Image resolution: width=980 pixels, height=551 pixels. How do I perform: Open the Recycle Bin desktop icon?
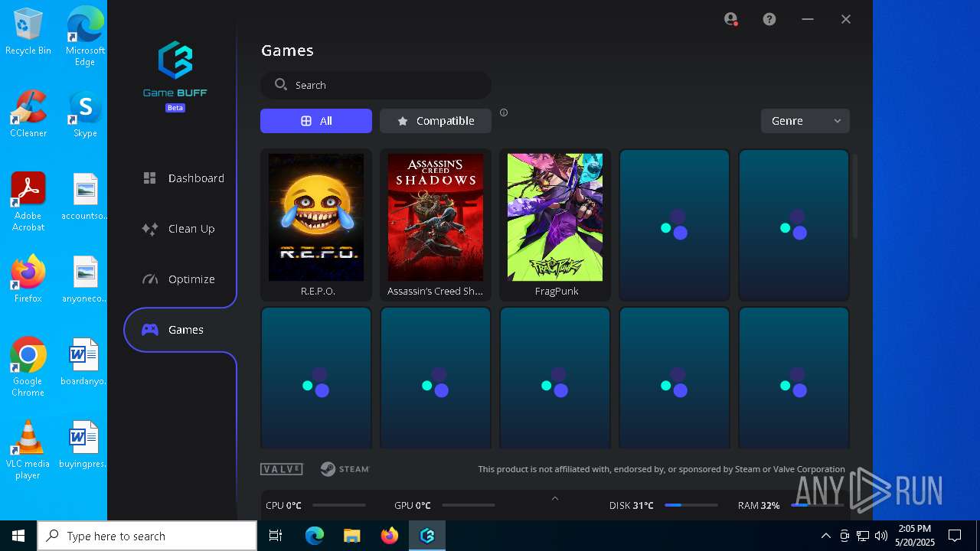pos(28,31)
